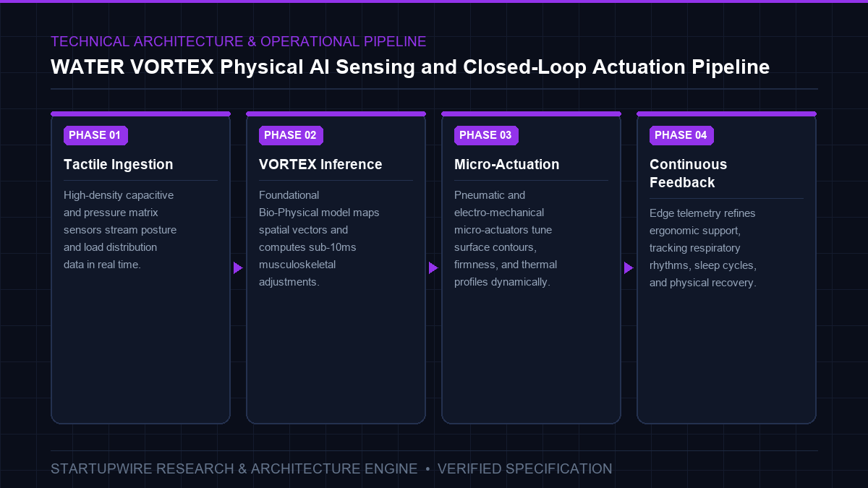
Task: Select the VORTEX Inference description paragraph
Action: [319, 239]
